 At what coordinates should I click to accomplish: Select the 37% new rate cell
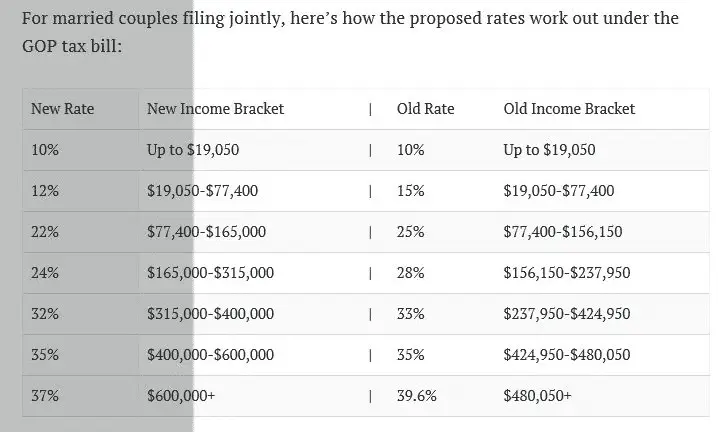[45, 396]
